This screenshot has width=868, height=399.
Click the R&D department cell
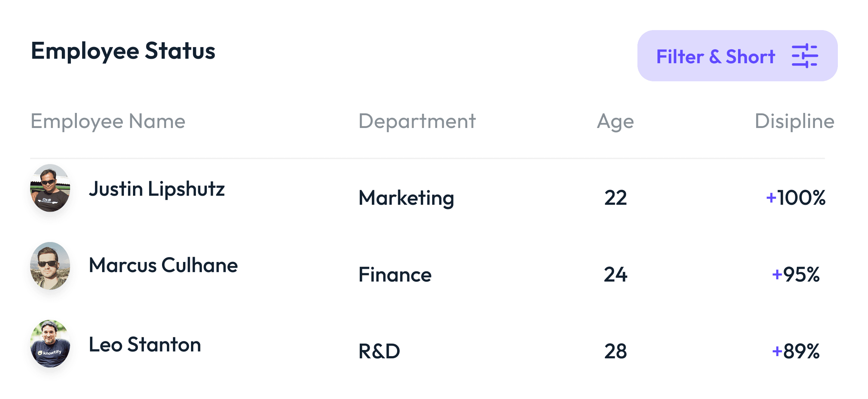[x=379, y=351]
